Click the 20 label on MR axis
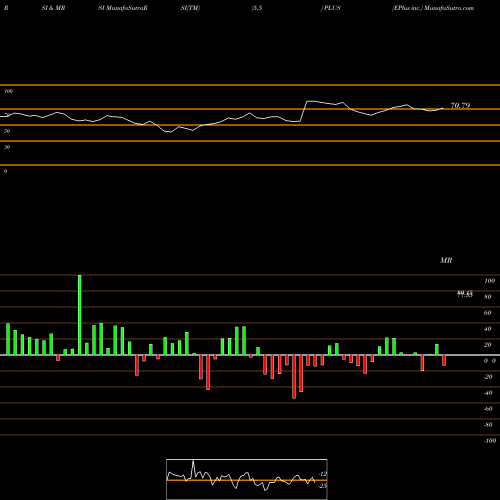 tap(488, 345)
